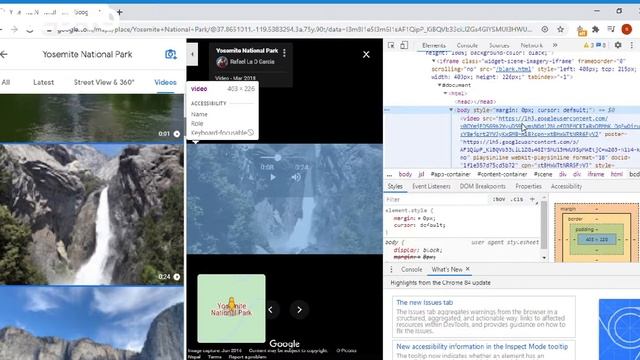The image size is (640, 360).
Task: Toggle the :hov element state button
Action: [499, 200]
